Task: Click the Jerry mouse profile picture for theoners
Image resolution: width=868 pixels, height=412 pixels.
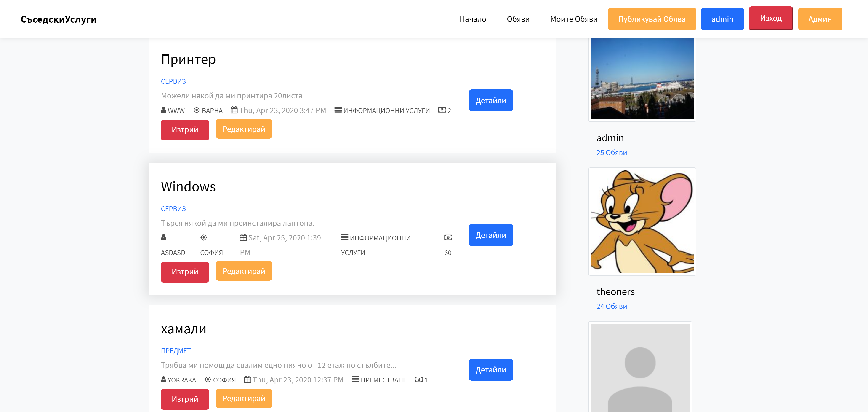Action: [x=642, y=221]
